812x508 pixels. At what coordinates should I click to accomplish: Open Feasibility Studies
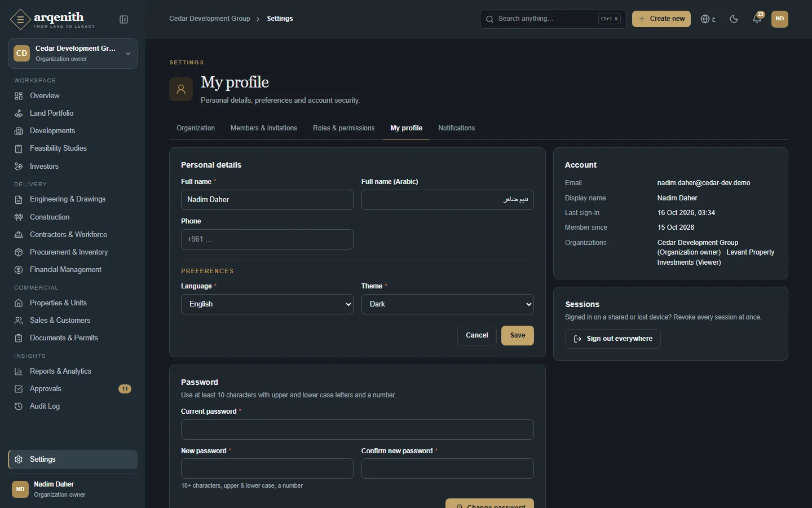tap(73, 148)
